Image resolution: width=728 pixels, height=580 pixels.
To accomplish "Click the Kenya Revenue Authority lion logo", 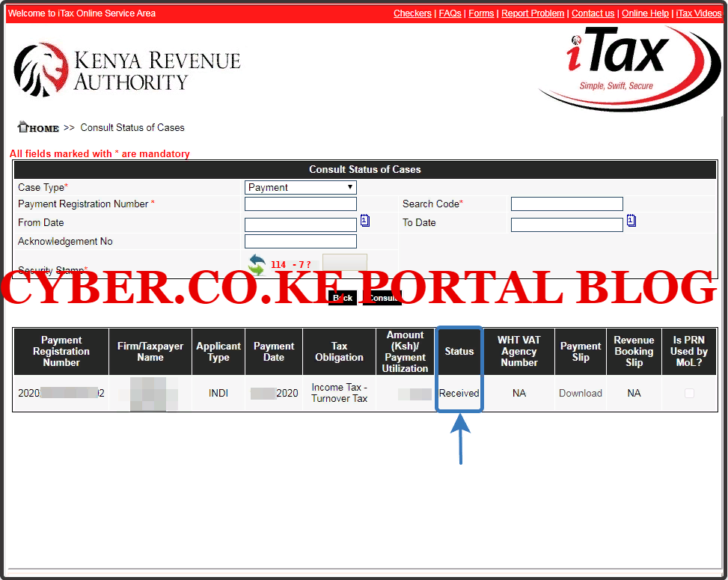I will pyautogui.click(x=41, y=70).
